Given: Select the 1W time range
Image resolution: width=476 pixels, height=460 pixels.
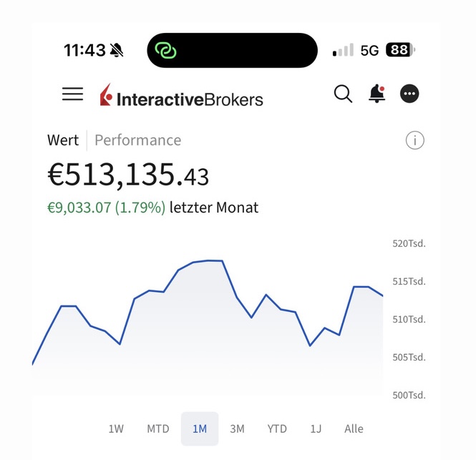Looking at the screenshot, I should pos(116,429).
